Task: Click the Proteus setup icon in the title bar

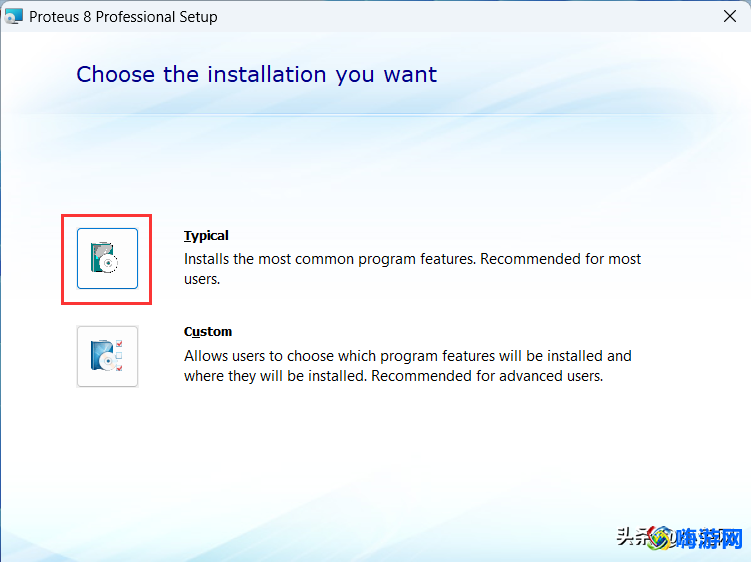Action: point(13,16)
